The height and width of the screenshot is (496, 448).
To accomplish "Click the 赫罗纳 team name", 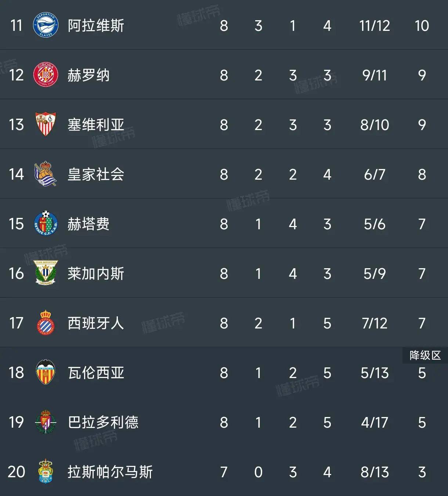I will click(88, 75).
